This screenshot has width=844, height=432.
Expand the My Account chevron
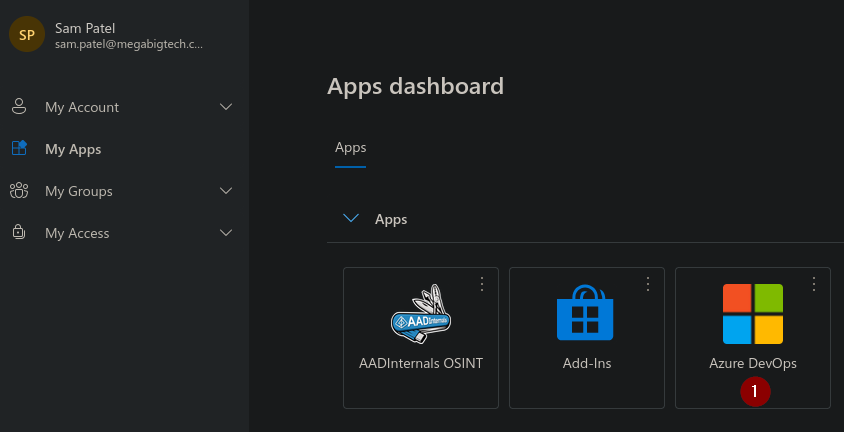(226, 107)
